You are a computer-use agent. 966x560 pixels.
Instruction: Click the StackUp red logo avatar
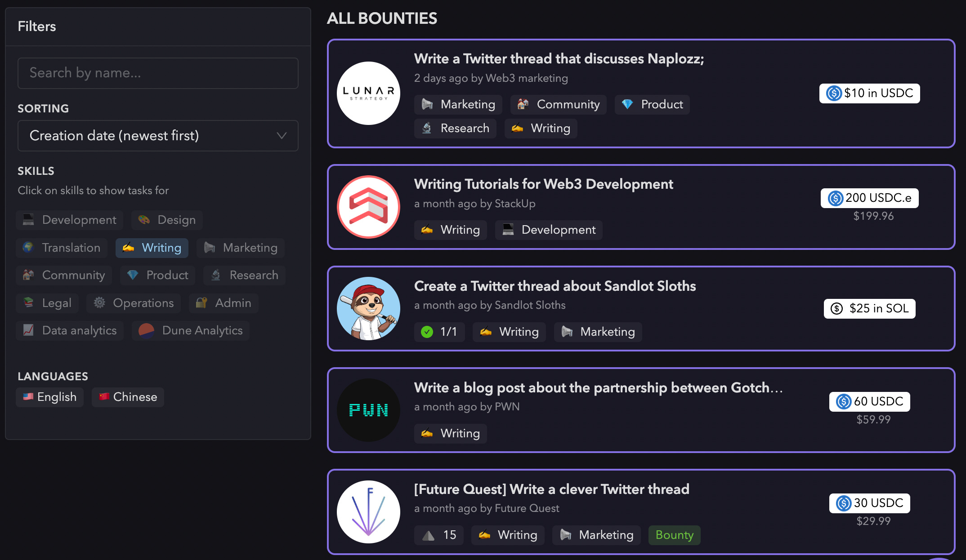[x=368, y=207]
